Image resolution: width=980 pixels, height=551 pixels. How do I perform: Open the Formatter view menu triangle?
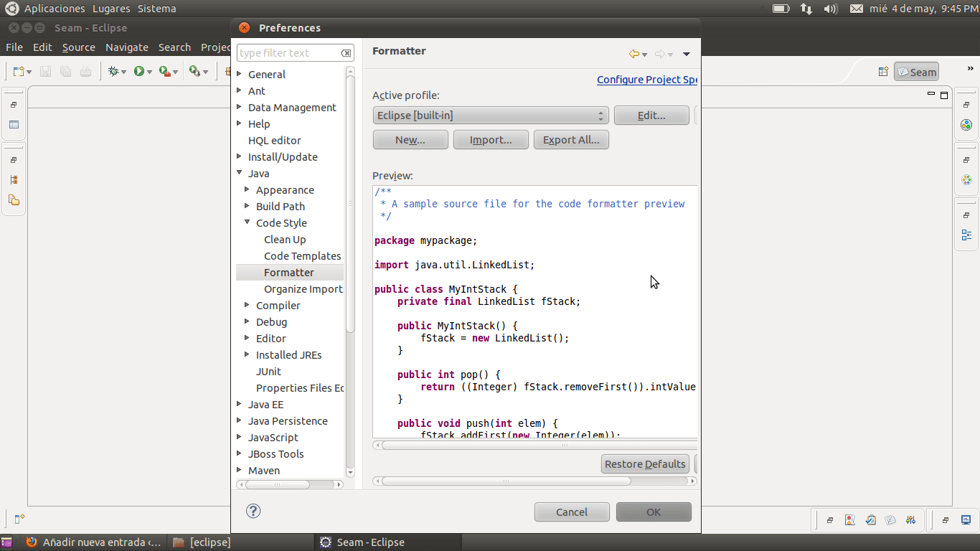[x=687, y=54]
